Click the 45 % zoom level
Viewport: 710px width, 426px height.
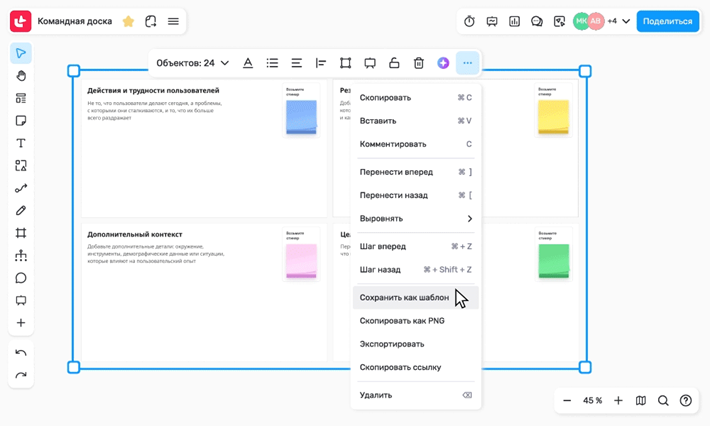(592, 401)
